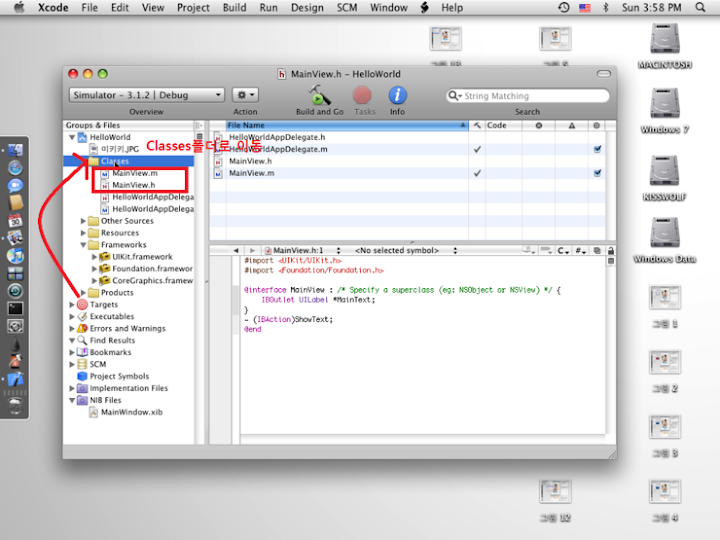Click the Executables icon

(82, 316)
